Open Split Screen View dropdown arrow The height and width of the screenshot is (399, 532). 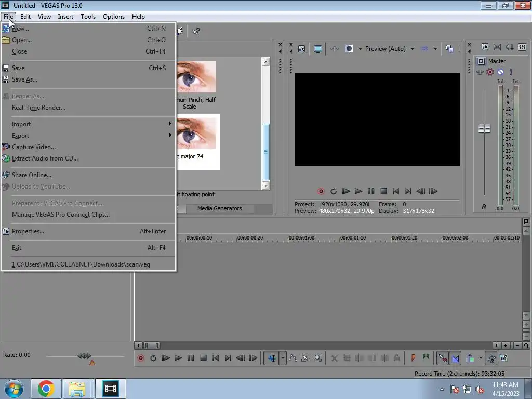click(x=360, y=49)
